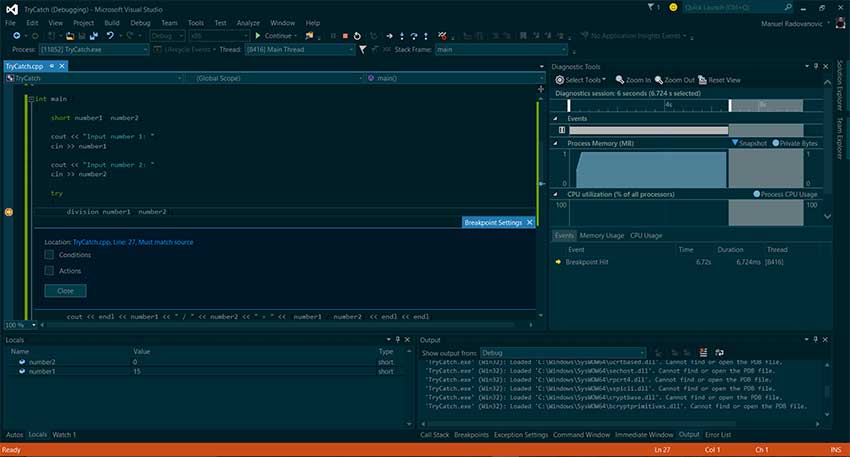Click the Step Out icon
This screenshot has height=457, width=850.
tap(426, 36)
